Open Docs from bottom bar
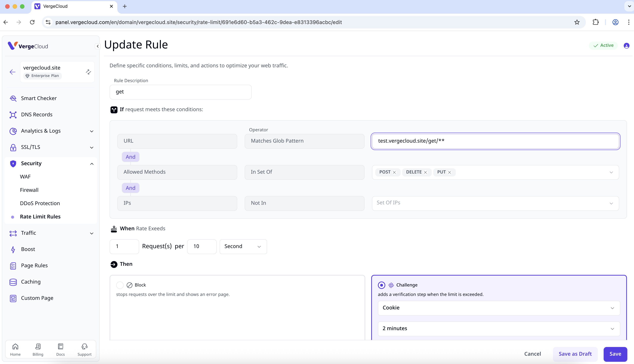 pyautogui.click(x=61, y=350)
